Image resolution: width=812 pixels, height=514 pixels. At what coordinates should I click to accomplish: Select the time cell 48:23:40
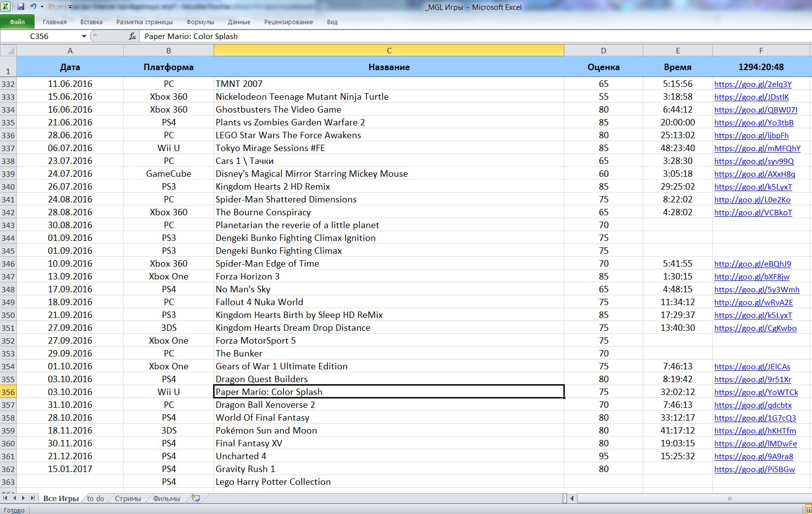[678, 148]
